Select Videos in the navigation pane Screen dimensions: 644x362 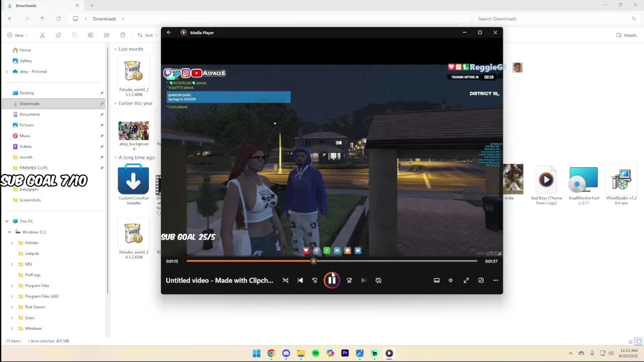tap(25, 146)
